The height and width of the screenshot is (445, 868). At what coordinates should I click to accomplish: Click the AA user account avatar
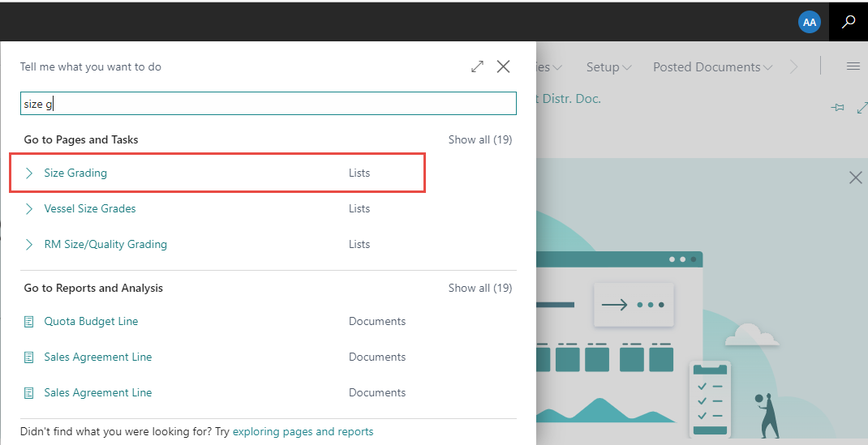[809, 22]
